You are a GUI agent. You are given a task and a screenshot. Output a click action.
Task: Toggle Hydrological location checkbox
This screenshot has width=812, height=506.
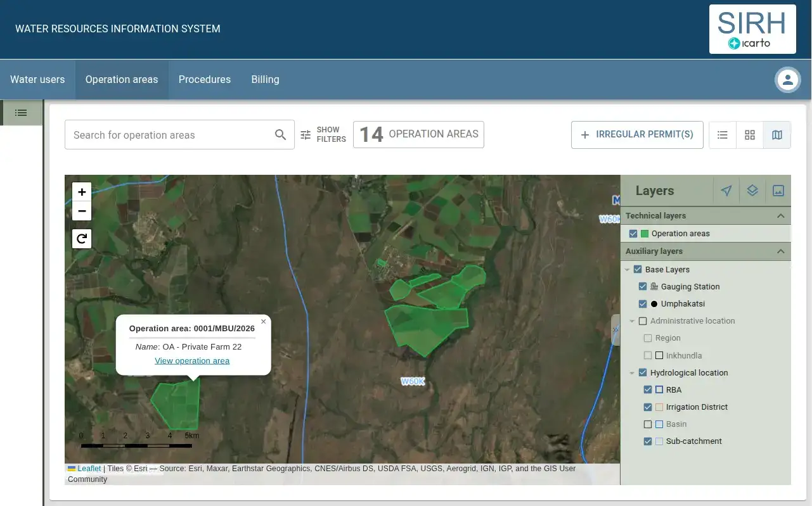[x=643, y=373]
